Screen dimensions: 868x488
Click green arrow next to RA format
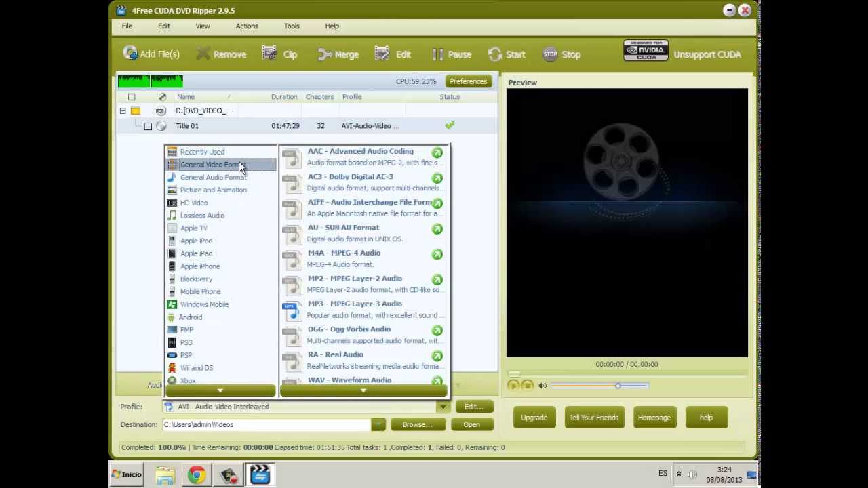point(437,356)
